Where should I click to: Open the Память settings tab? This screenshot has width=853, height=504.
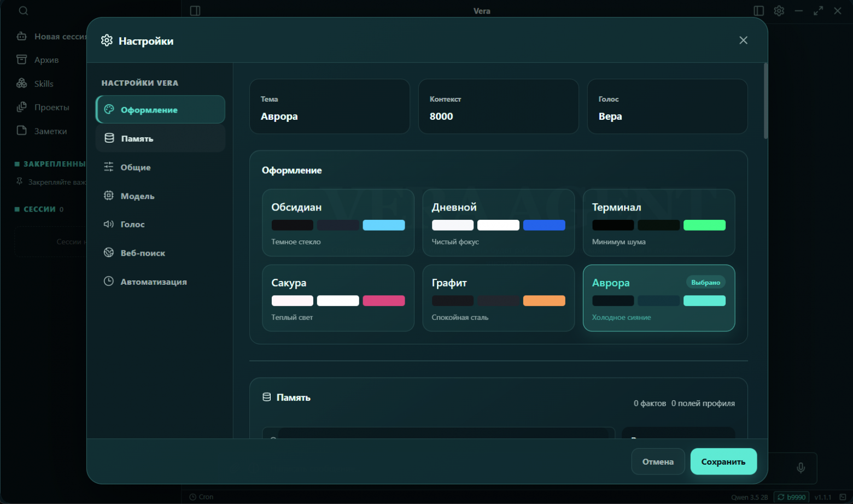coord(160,138)
